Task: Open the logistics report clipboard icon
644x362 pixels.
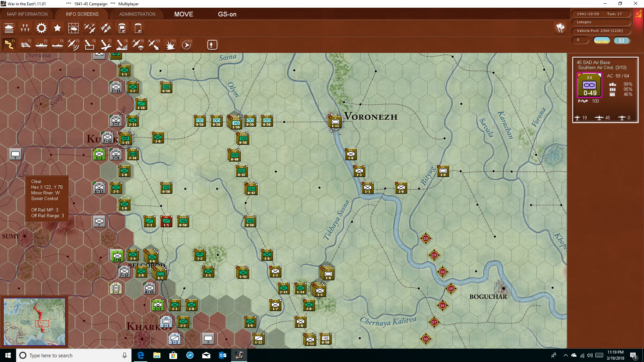Action: [x=122, y=28]
